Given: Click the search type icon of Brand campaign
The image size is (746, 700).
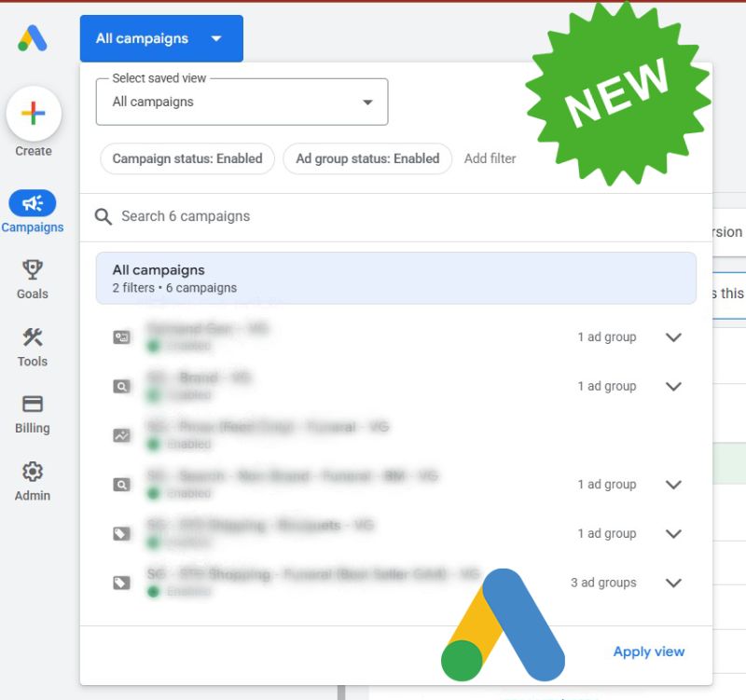Looking at the screenshot, I should [121, 386].
